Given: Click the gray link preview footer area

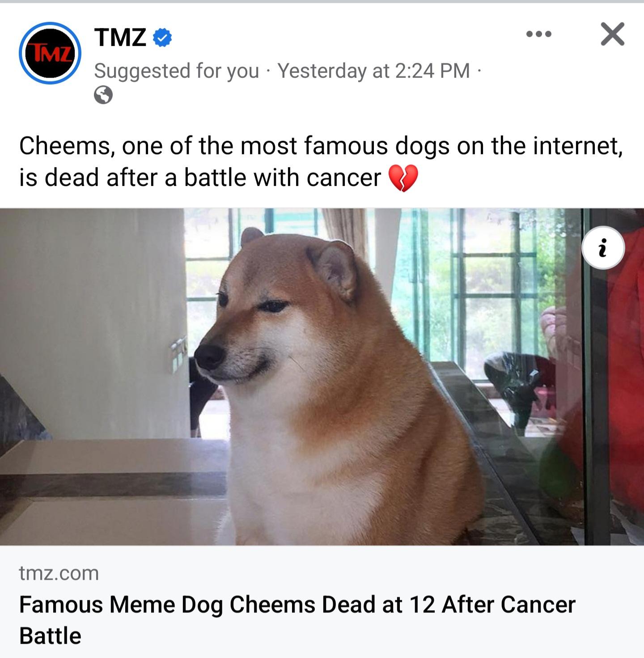Looking at the screenshot, I should point(322,602).
